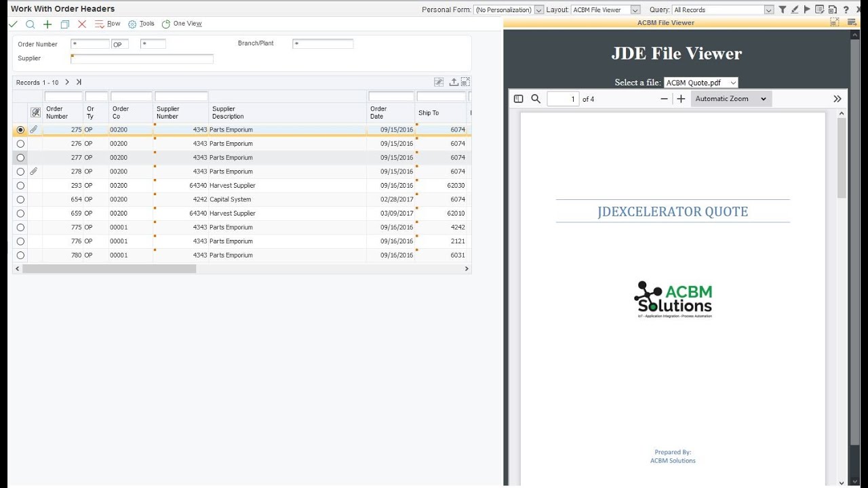Viewport: 868px width, 488px height.
Task: Open the Tools menu
Action: [141, 24]
